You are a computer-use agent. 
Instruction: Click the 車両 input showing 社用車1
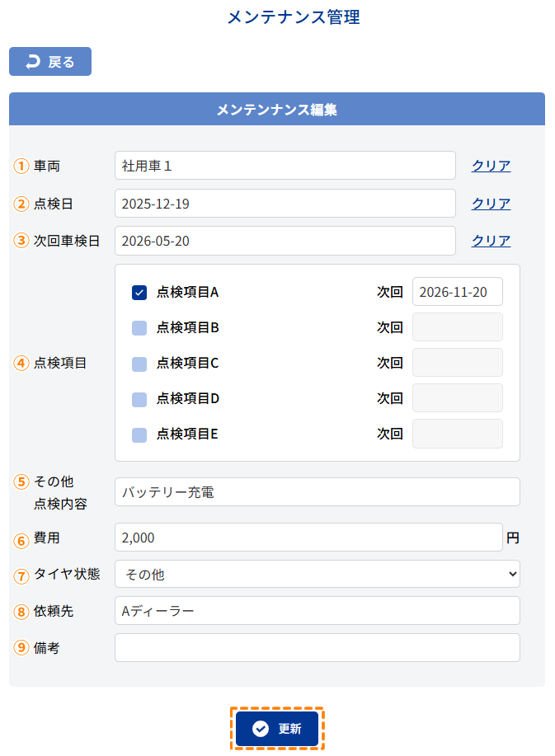coord(285,166)
